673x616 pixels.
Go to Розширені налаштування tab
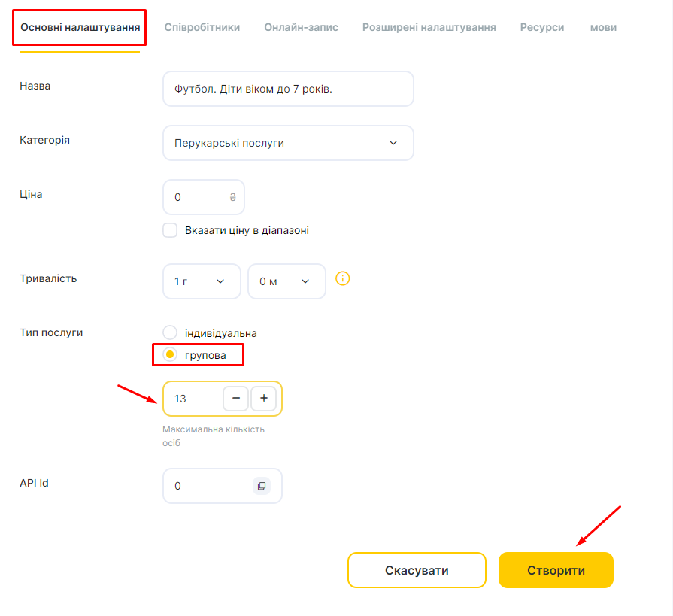click(429, 28)
